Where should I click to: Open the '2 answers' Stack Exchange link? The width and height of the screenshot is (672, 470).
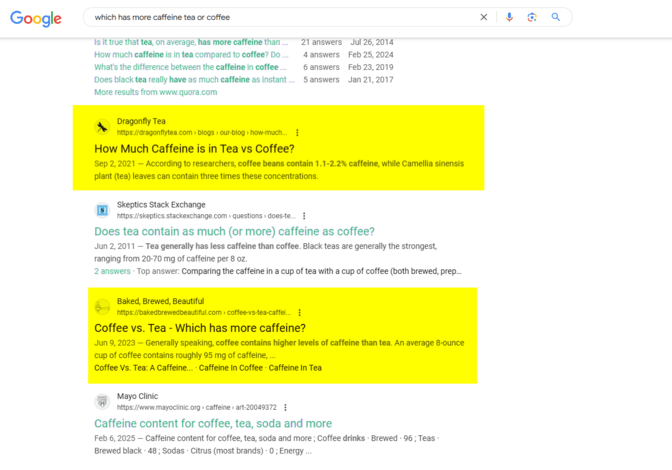coord(112,271)
